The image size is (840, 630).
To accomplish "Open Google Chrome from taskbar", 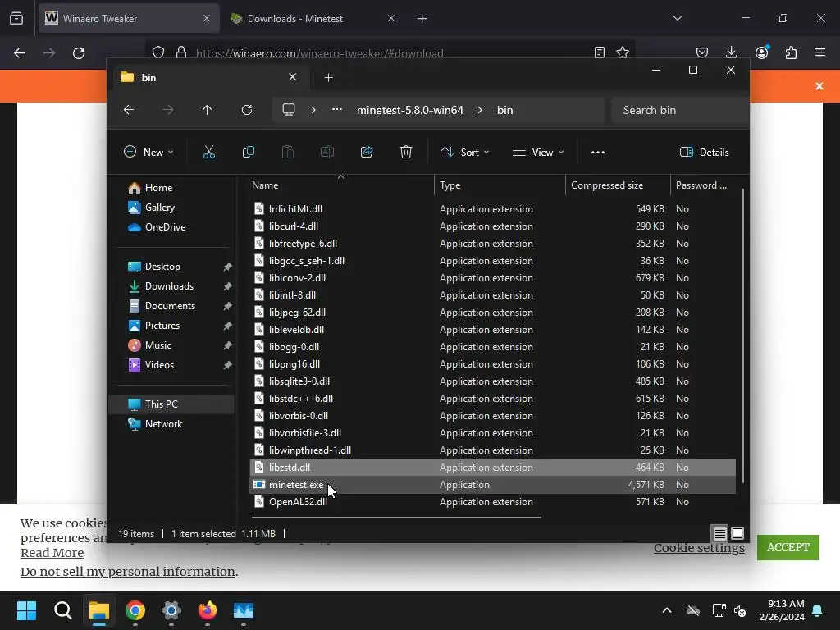I will click(135, 610).
